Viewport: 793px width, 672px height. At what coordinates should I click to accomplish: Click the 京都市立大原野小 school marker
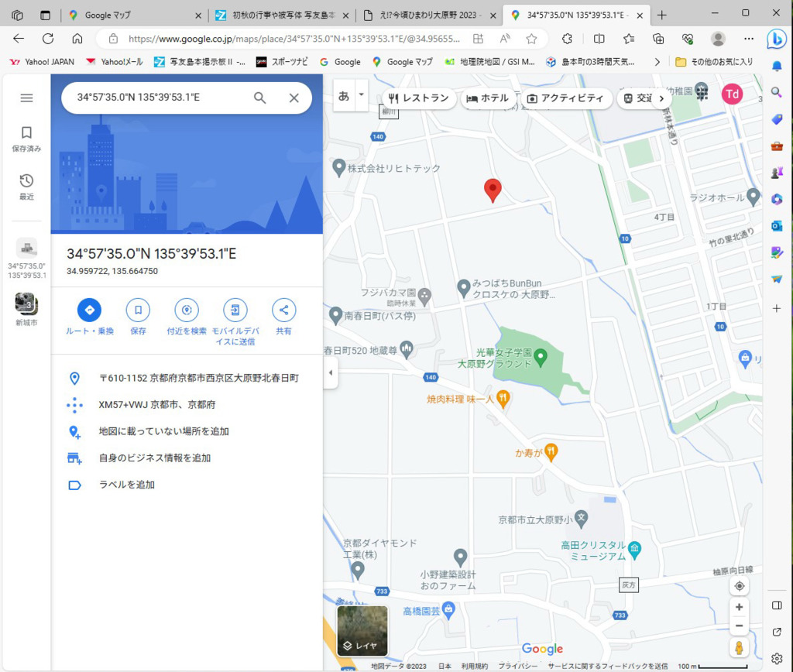point(581,519)
